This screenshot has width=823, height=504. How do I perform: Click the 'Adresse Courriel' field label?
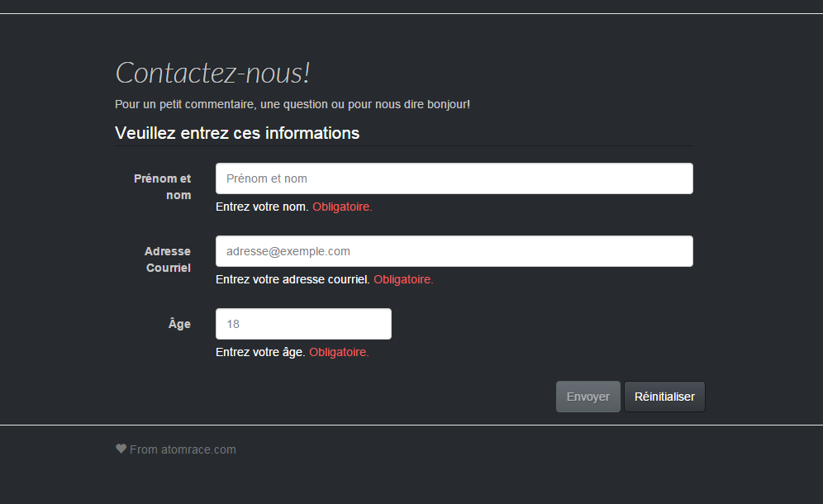[167, 259]
